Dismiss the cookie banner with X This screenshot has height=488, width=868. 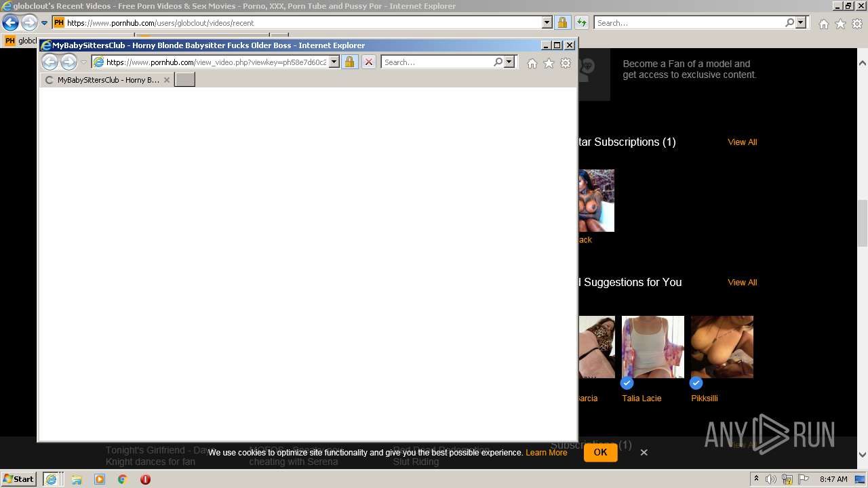[x=644, y=452]
